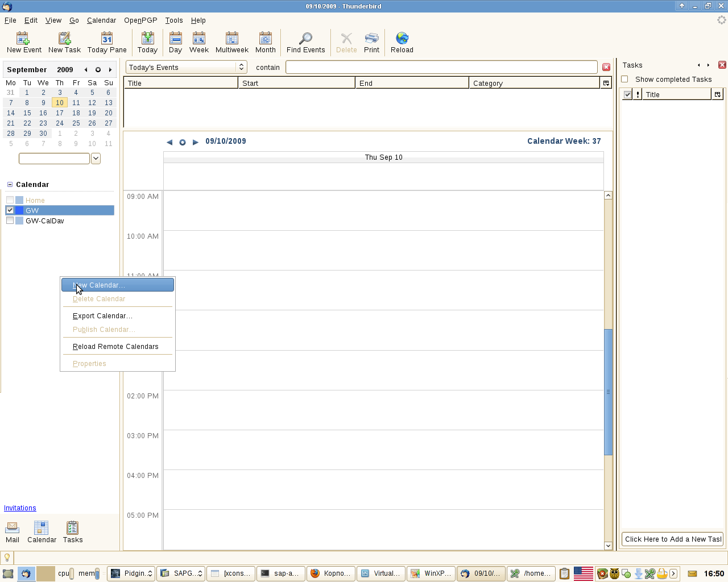Mini calendar today circle button
The width and height of the screenshot is (728, 582).
(98, 70)
